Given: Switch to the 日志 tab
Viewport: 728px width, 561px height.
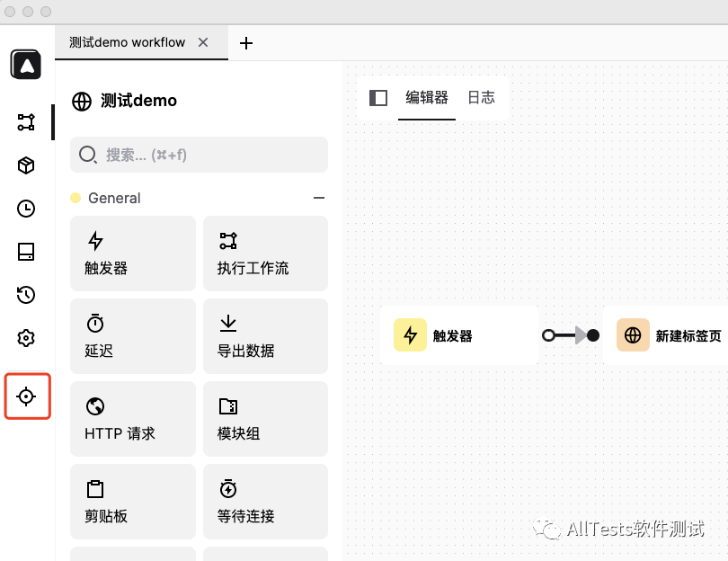Looking at the screenshot, I should (482, 98).
